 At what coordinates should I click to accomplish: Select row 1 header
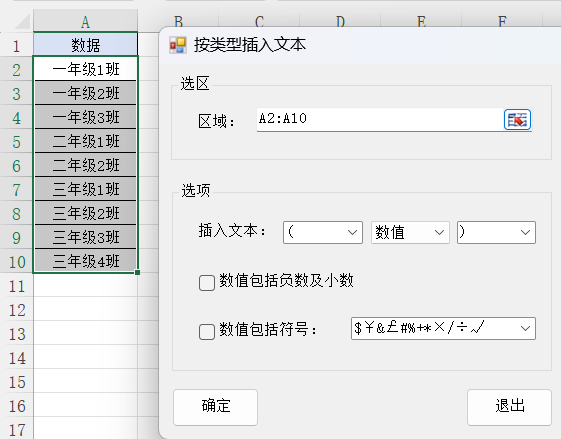pyautogui.click(x=16, y=46)
